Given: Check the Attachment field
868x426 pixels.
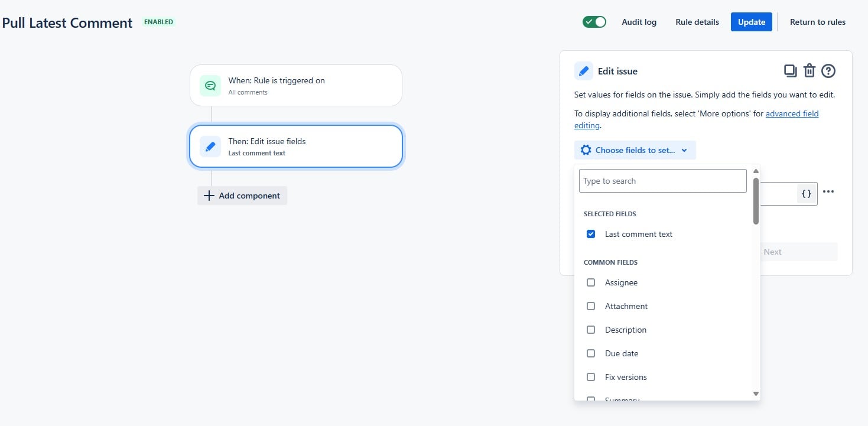Looking at the screenshot, I should pyautogui.click(x=591, y=306).
